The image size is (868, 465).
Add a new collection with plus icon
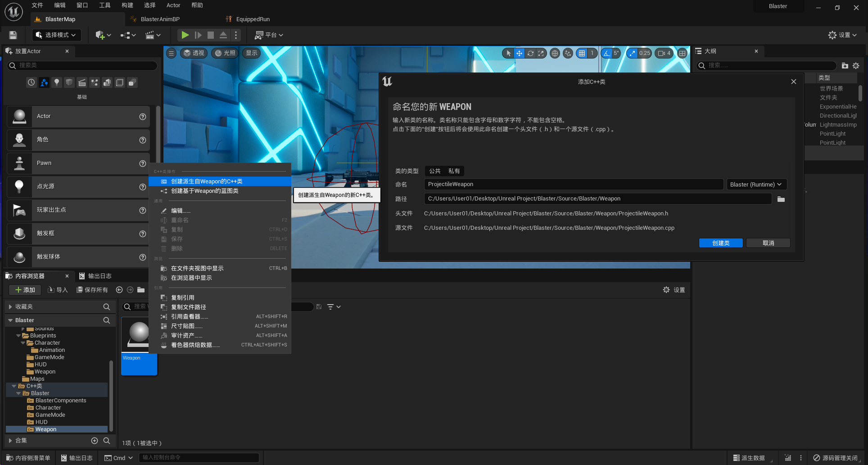(x=95, y=441)
